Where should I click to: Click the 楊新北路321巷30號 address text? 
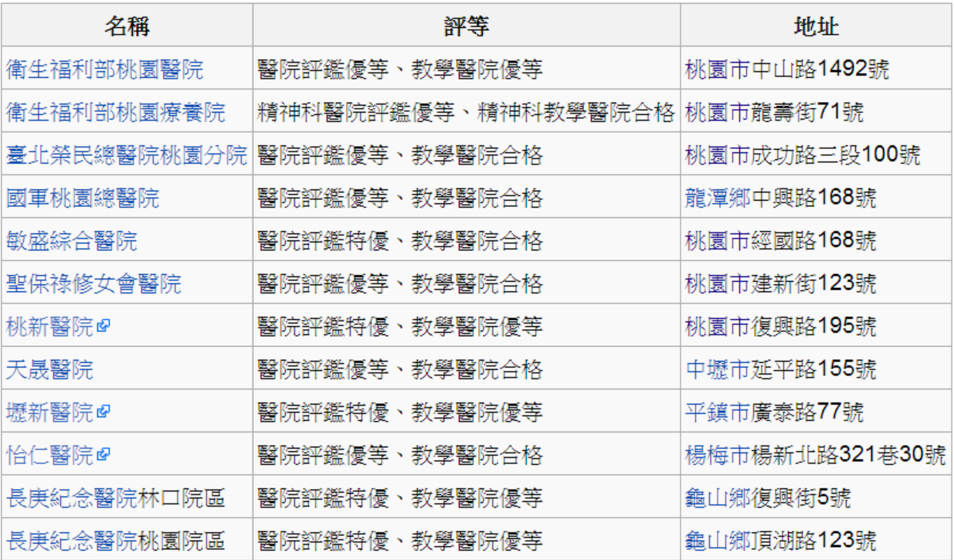point(848,456)
